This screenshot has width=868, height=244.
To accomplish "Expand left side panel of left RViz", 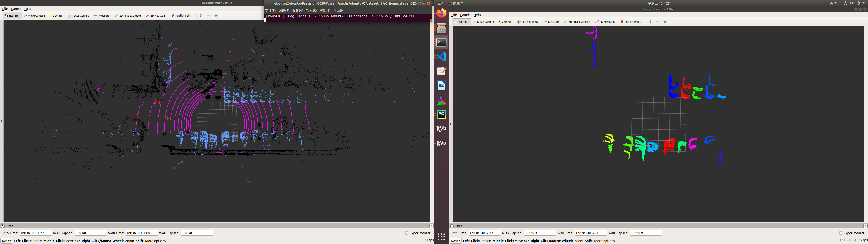I will tap(1, 121).
